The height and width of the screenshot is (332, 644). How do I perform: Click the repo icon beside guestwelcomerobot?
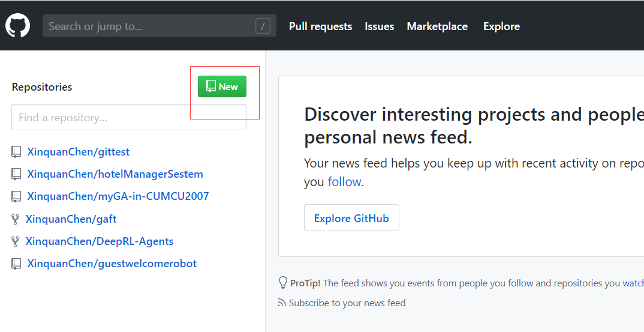16,264
